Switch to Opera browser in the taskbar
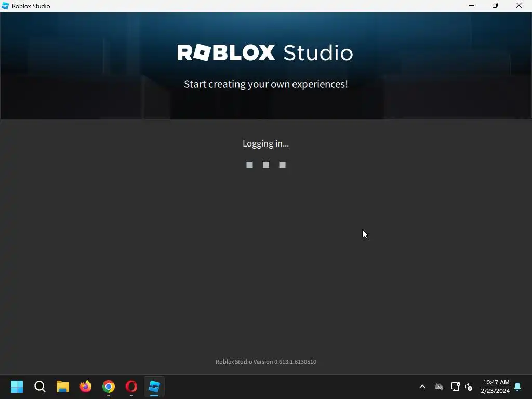The width and height of the screenshot is (532, 399). pos(131,387)
